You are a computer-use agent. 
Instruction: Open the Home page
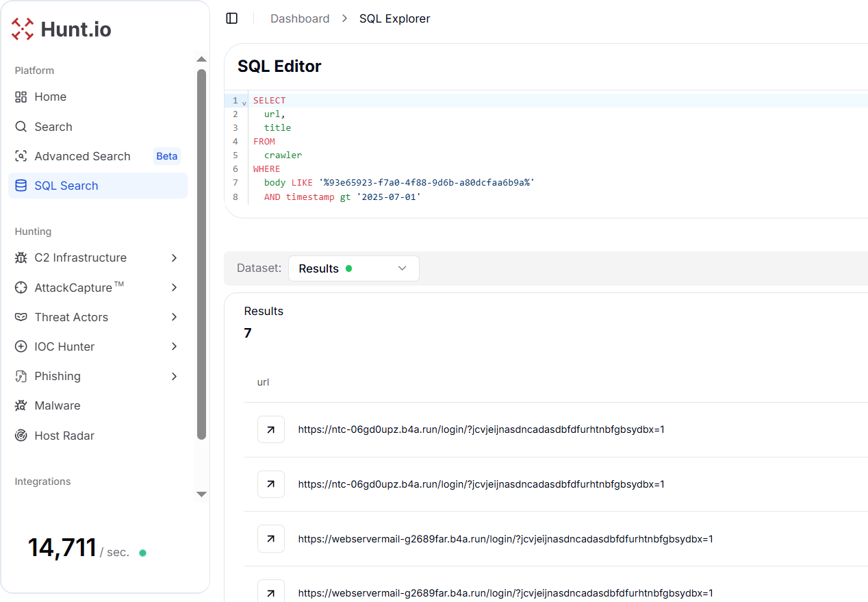pos(50,97)
